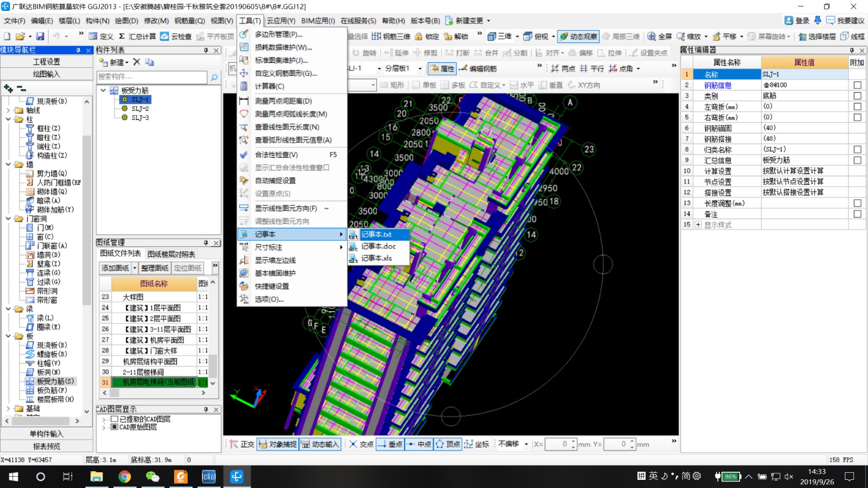Screen dimensions: 868x488
Task: Check the 长度调整 附加 checkbox
Action: pyautogui.click(x=857, y=203)
